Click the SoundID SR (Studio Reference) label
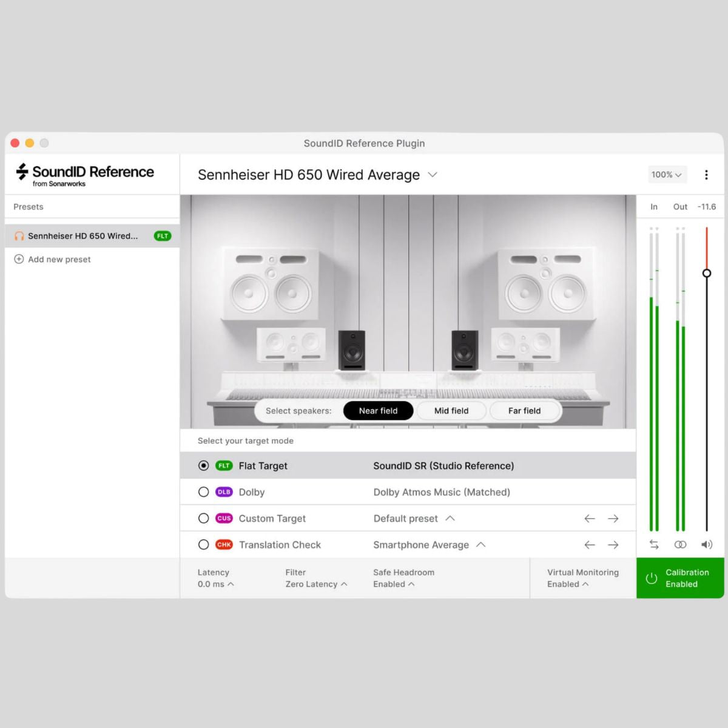728x728 pixels. coord(443,466)
